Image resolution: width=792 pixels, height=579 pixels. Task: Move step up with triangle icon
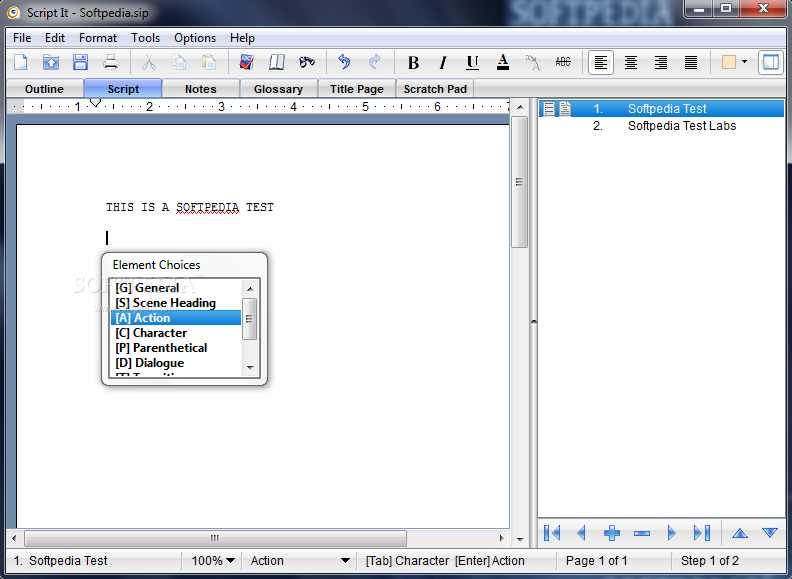click(740, 533)
